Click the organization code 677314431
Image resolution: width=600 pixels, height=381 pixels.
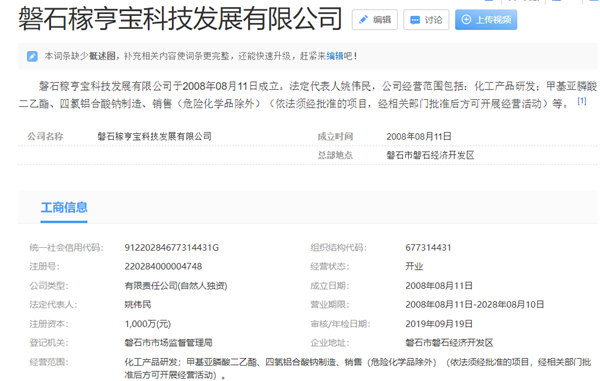click(428, 248)
